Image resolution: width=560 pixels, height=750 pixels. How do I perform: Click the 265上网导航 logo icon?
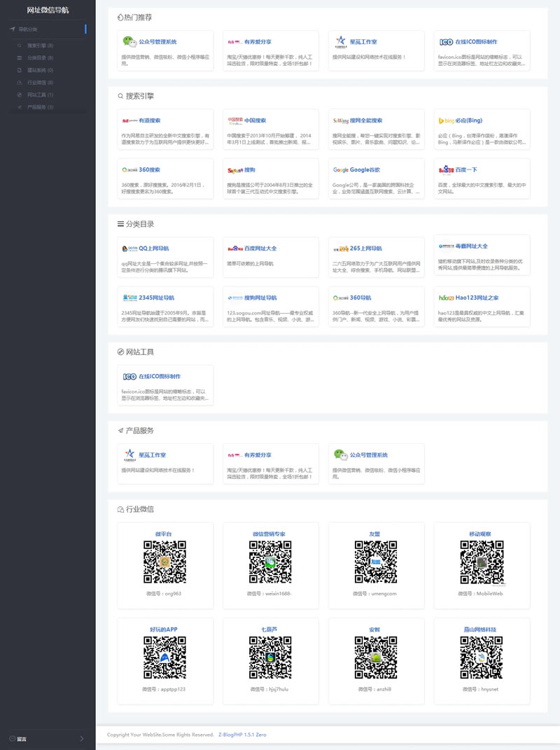pos(340,249)
